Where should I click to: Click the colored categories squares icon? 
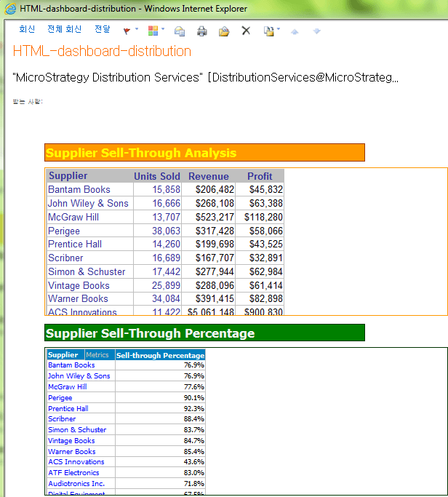pyautogui.click(x=153, y=31)
